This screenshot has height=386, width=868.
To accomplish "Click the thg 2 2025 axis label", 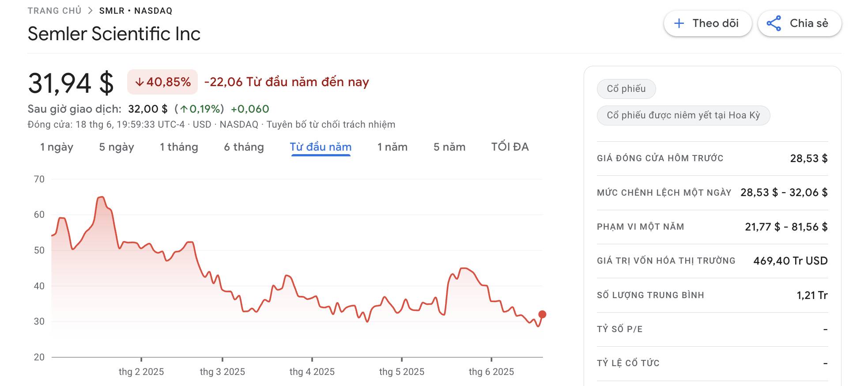I will click(141, 372).
